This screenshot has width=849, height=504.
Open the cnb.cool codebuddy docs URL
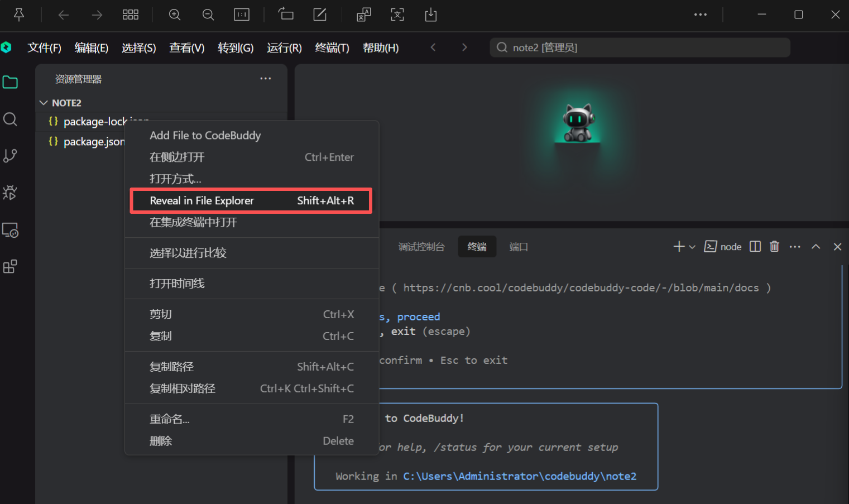(581, 288)
